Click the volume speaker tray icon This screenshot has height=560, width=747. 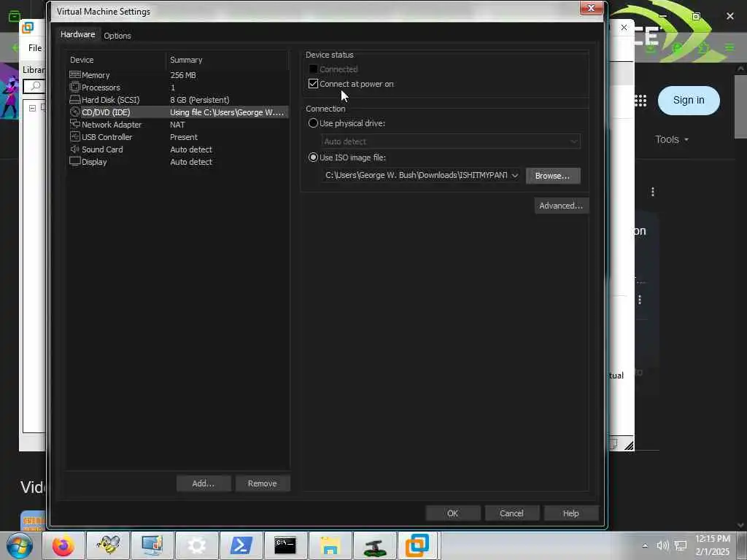[662, 545]
